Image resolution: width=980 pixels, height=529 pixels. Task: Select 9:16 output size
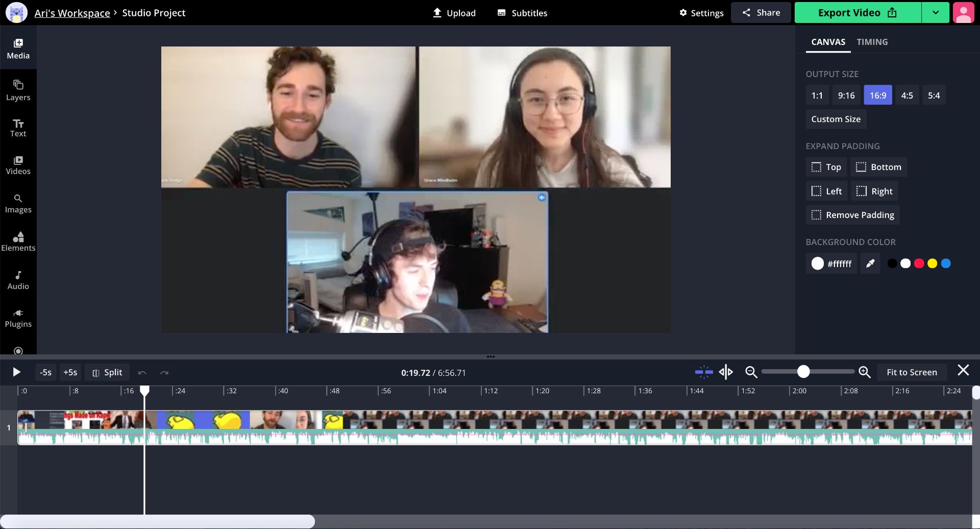(846, 95)
